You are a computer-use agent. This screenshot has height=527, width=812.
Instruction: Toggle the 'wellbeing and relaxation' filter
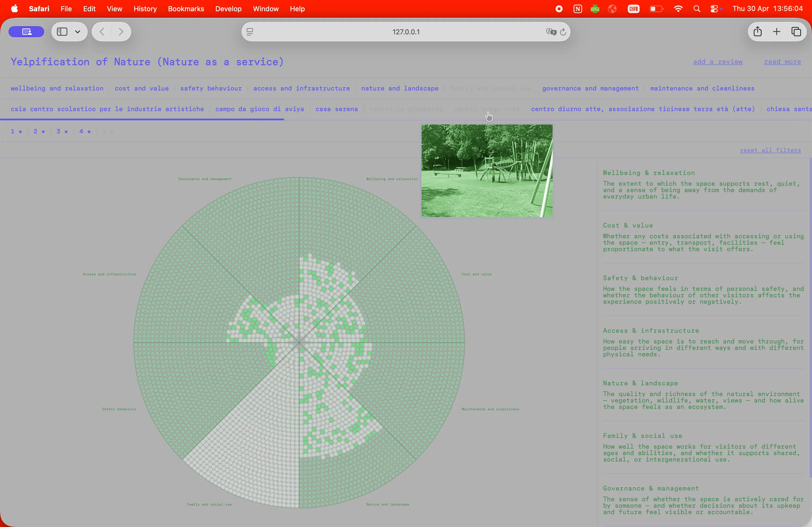click(57, 88)
